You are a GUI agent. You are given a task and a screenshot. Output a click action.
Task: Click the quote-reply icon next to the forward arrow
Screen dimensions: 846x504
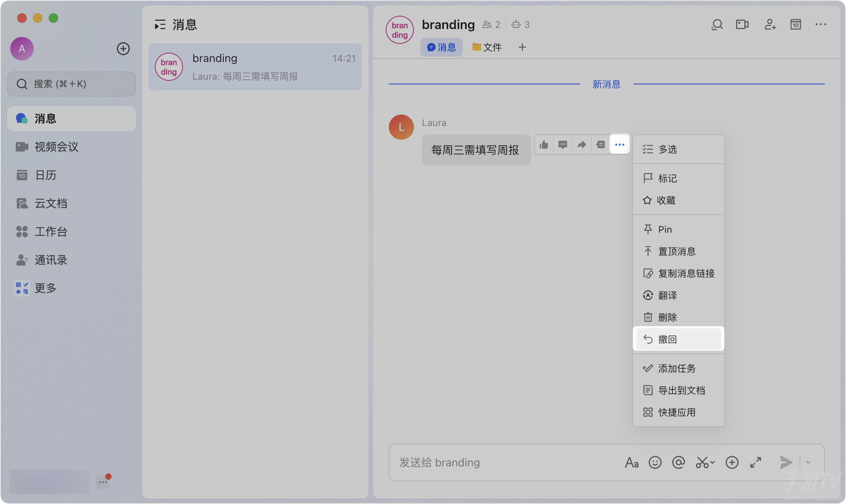601,145
